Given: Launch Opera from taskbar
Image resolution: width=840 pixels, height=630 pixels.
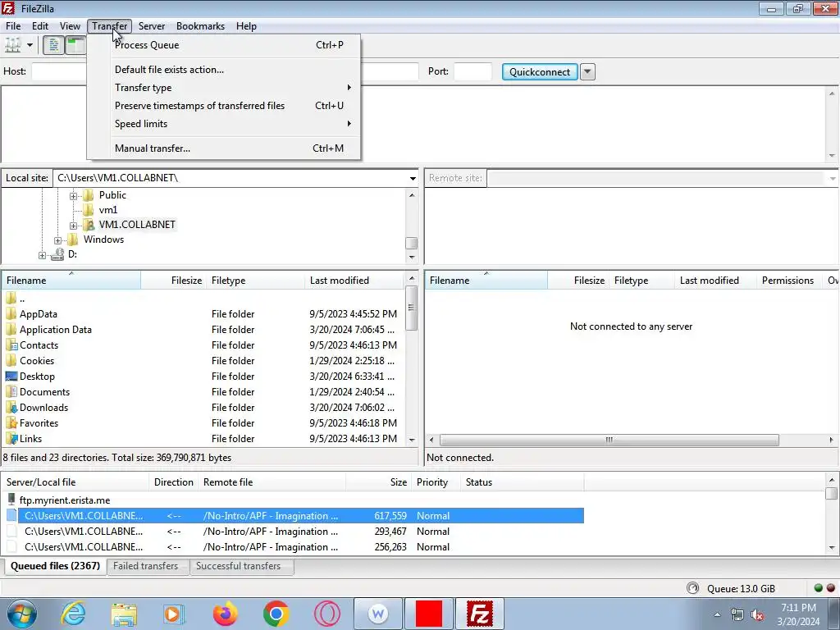Looking at the screenshot, I should 326,614.
